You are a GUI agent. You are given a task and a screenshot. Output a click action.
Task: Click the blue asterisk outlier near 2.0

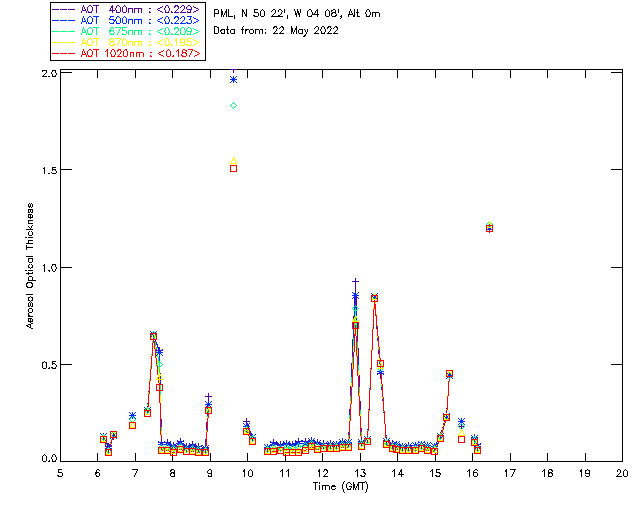click(233, 79)
